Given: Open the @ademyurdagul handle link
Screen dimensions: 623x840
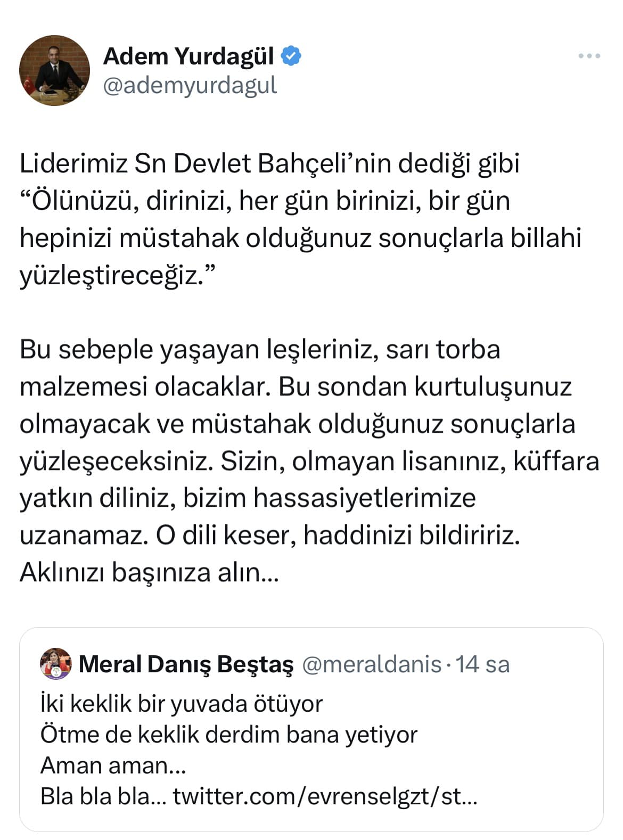Looking at the screenshot, I should click(190, 85).
